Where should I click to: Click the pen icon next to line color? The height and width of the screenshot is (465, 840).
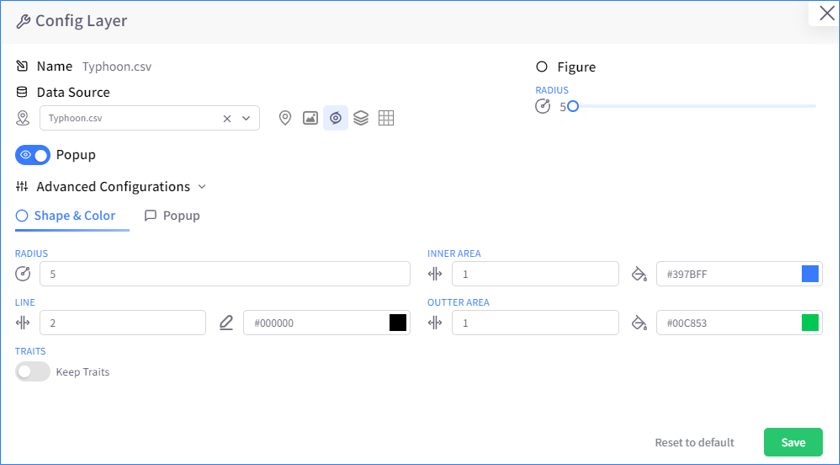[227, 322]
